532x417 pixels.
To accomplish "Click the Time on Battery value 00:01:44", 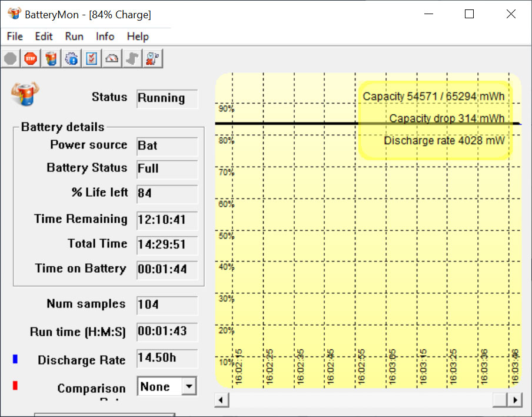I will point(167,270).
